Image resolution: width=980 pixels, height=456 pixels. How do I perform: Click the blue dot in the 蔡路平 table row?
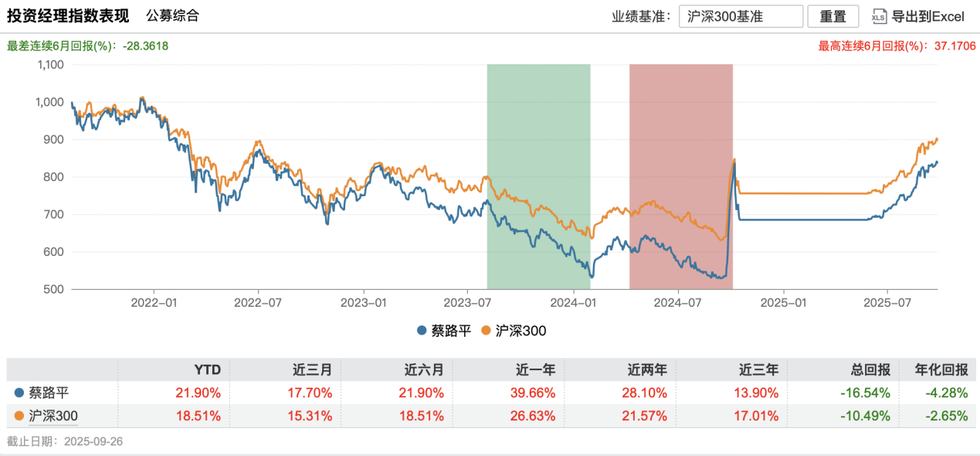click(19, 393)
